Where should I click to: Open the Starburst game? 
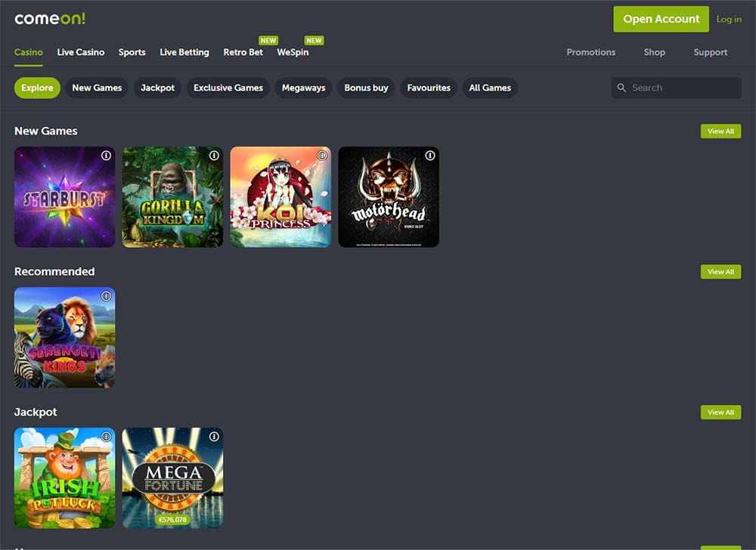pyautogui.click(x=64, y=197)
